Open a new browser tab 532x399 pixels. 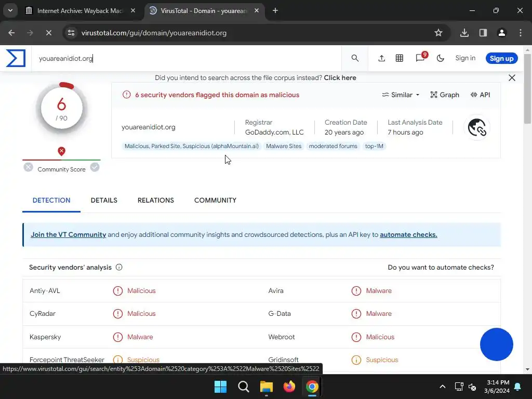275,10
